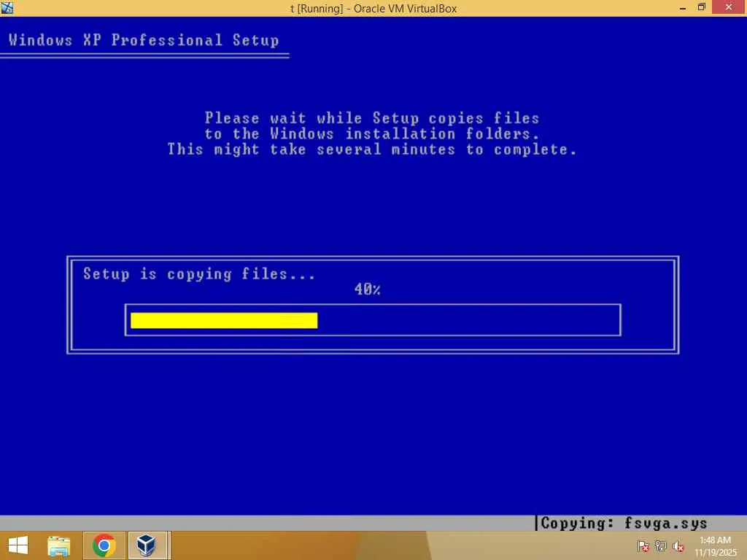Open File Explorer from the taskbar

[x=59, y=545]
